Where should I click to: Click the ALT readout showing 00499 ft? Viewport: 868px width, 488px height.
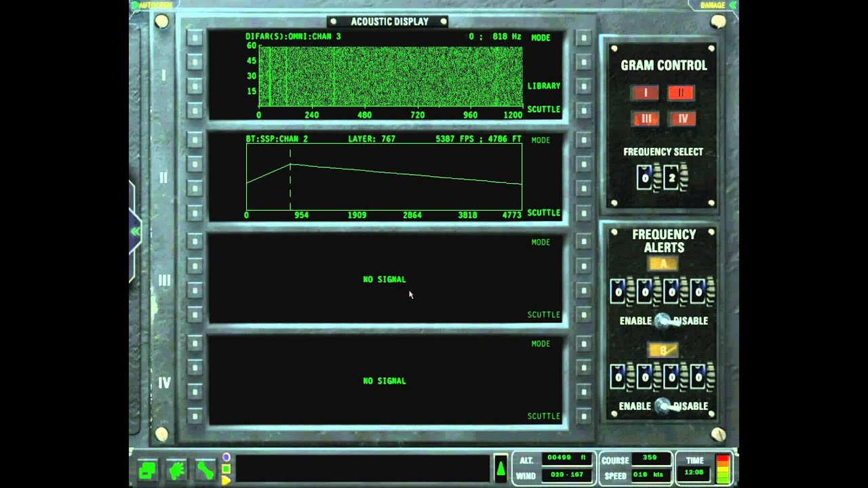pos(567,459)
